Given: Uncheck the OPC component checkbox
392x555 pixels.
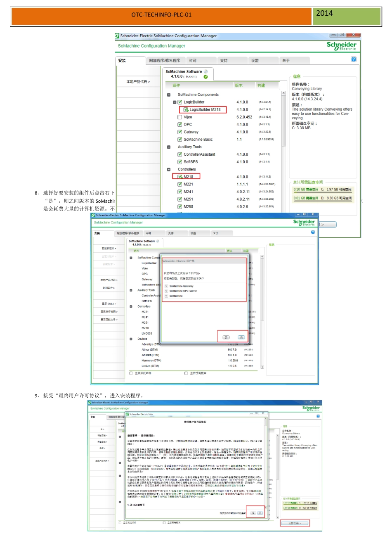Looking at the screenshot, I should 180,124.
